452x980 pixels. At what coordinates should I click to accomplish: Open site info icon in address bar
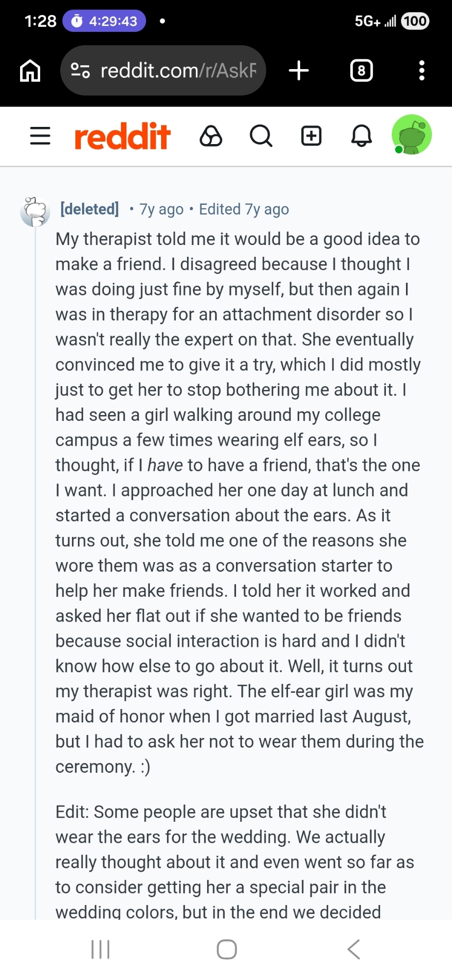coord(80,71)
